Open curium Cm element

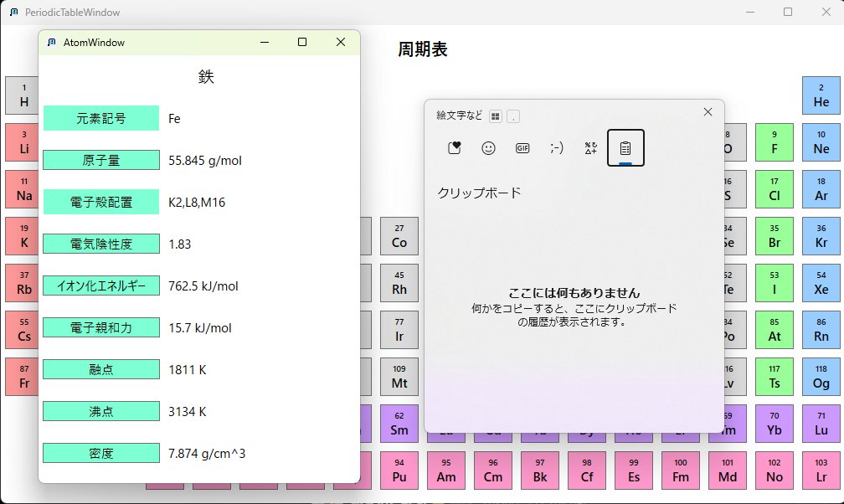pos(492,470)
